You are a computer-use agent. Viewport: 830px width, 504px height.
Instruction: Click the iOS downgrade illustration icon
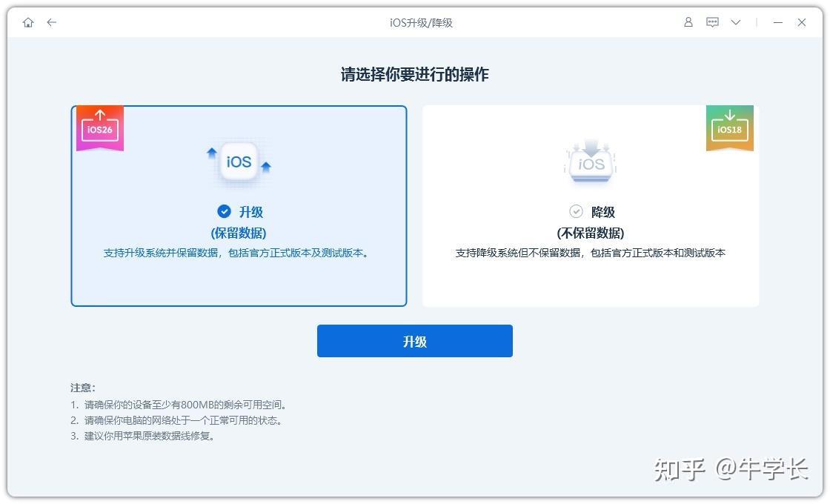click(591, 162)
